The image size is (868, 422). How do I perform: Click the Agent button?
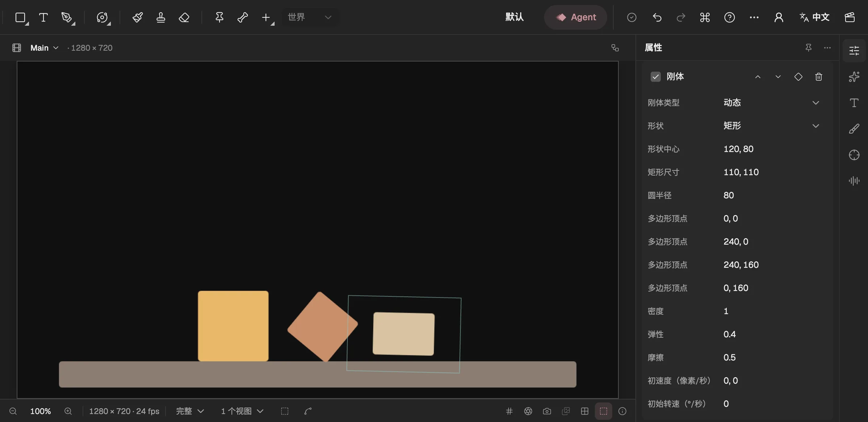point(576,17)
